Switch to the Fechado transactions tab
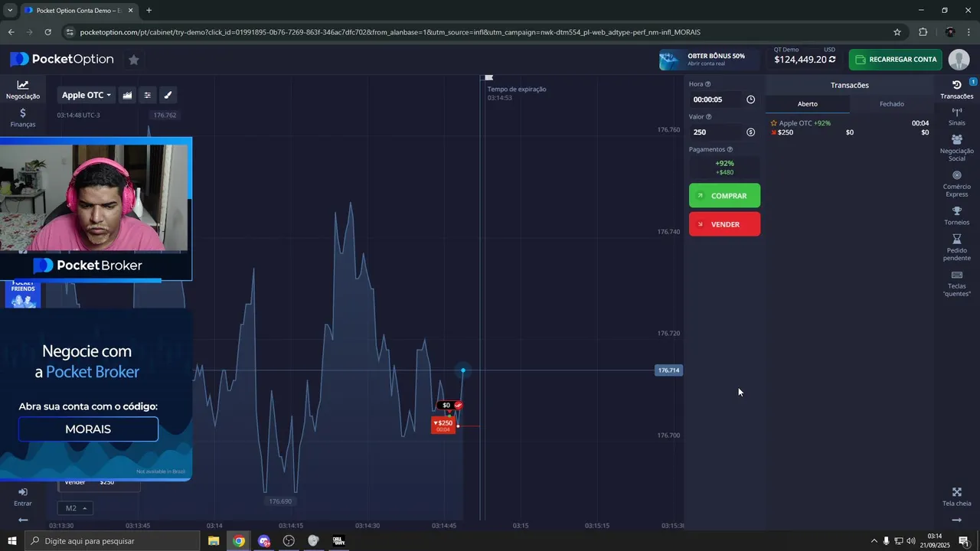980x551 pixels. pos(891,104)
